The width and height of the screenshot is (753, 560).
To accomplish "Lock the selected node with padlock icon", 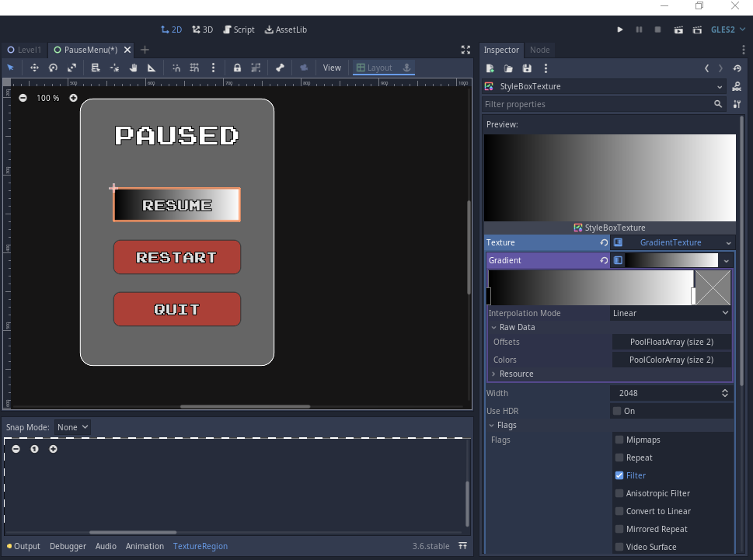I will (x=237, y=68).
